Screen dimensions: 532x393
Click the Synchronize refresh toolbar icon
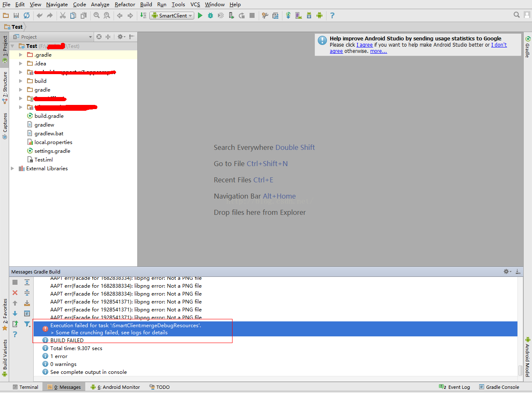coord(27,15)
